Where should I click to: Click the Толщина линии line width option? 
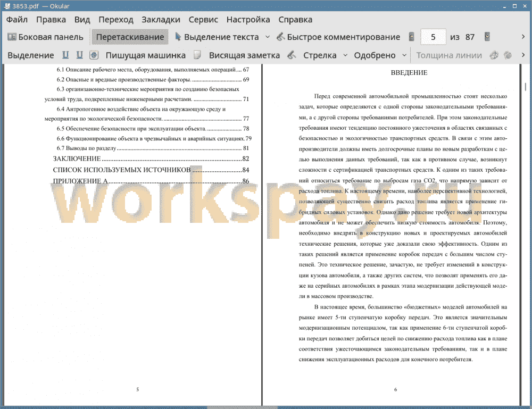449,55
